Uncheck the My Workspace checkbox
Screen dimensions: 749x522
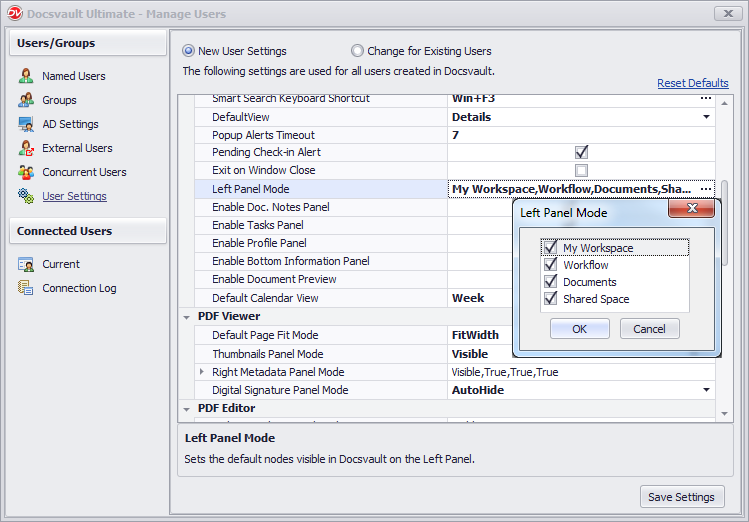click(x=549, y=248)
